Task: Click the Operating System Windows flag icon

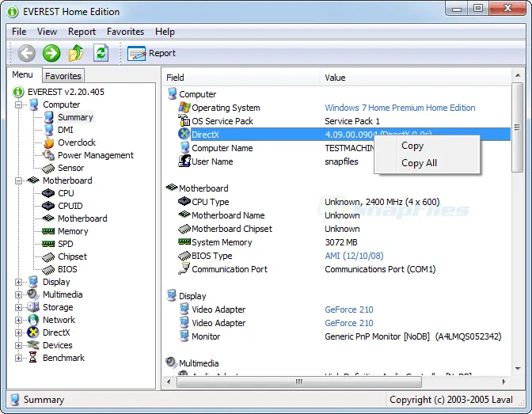Action: pos(184,107)
